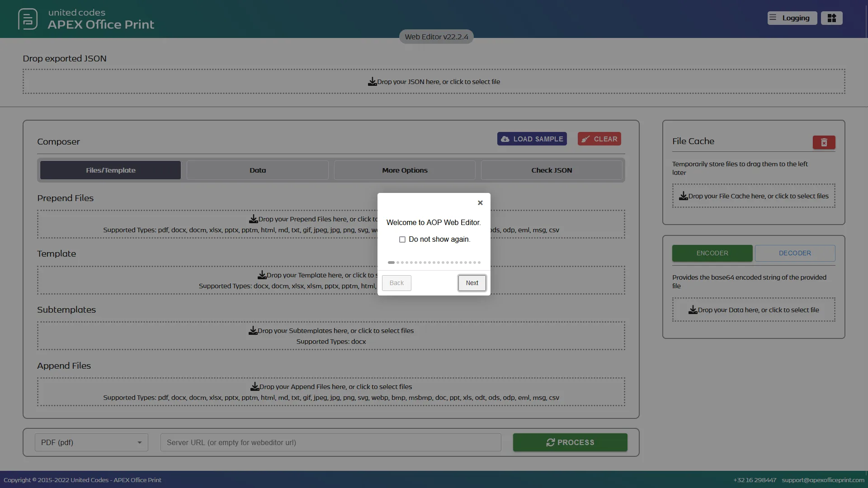The width and height of the screenshot is (868, 488).
Task: Close the welcome dialog with X
Action: click(480, 203)
